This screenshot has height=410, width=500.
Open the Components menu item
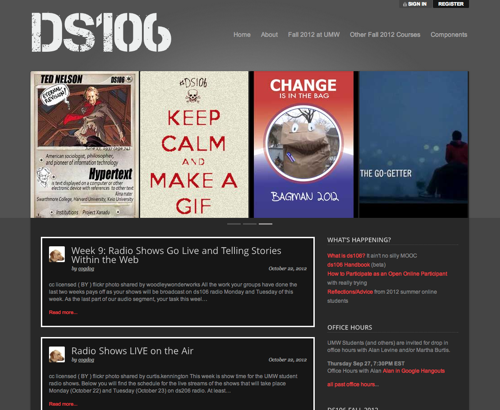449,35
